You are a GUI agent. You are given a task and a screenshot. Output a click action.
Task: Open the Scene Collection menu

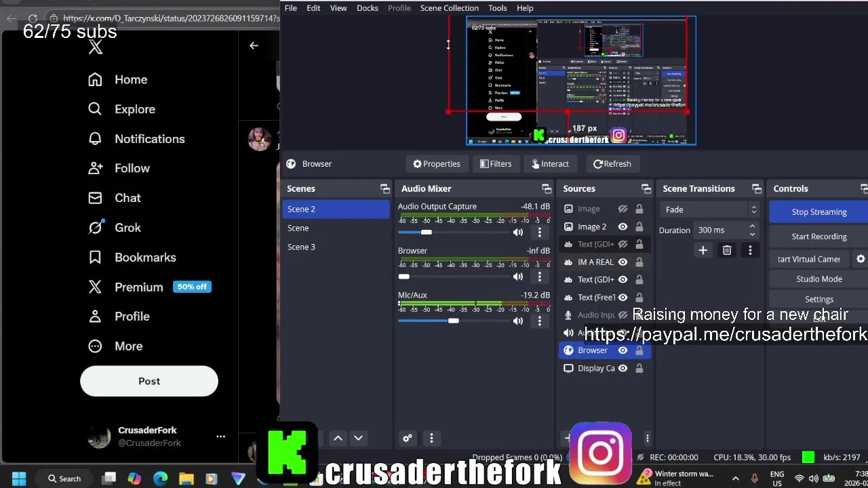(x=449, y=8)
